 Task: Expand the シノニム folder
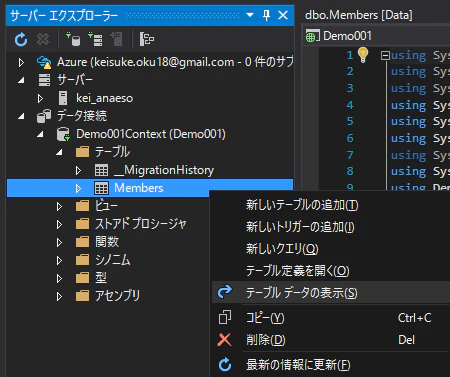pyautogui.click(x=59, y=260)
